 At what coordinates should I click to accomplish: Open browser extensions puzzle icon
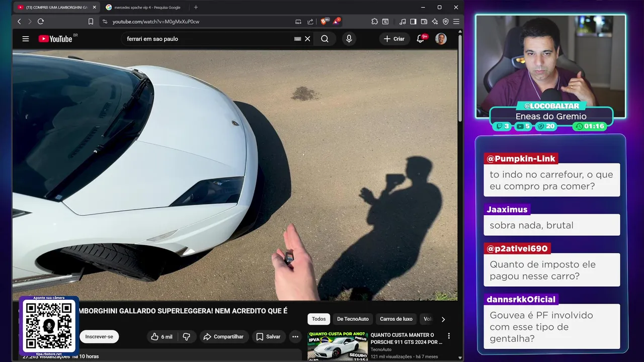pyautogui.click(x=375, y=22)
